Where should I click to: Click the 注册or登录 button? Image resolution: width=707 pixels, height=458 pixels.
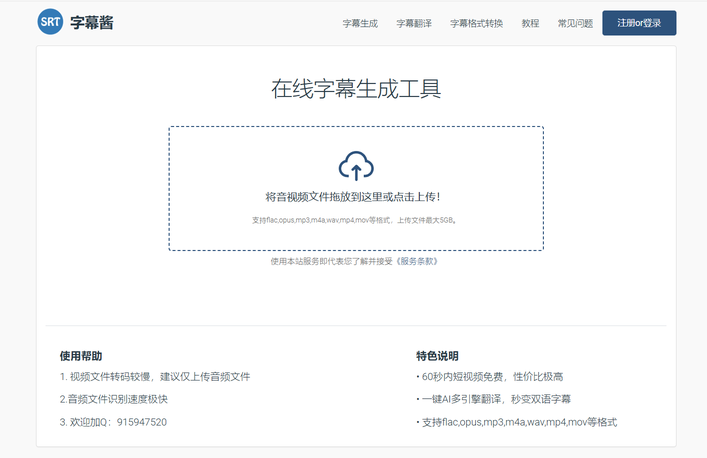click(639, 23)
